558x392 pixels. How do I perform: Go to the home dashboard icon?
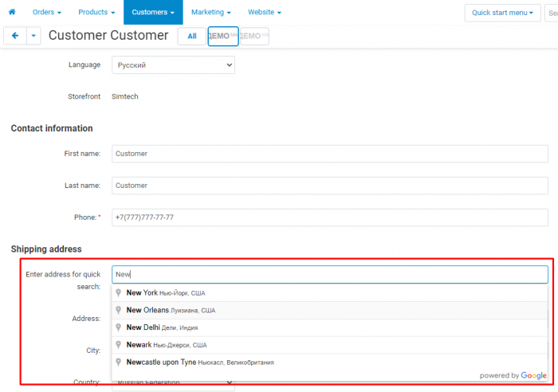(x=12, y=12)
